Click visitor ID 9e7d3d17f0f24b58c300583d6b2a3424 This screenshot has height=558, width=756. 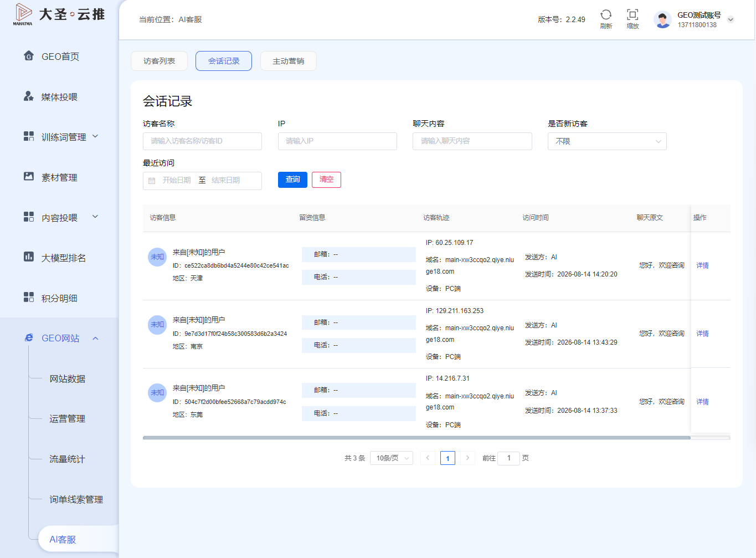click(235, 334)
